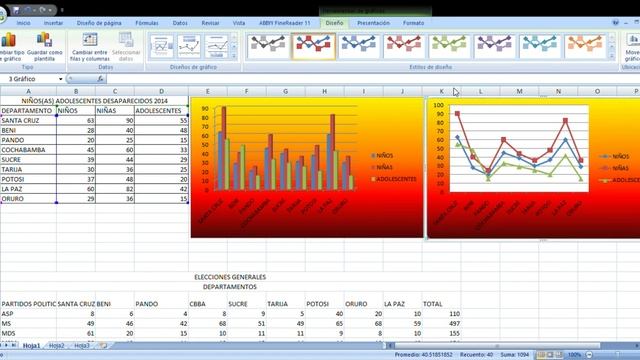Click the 100% zoom level button
Screen dimensions: 640x360
(574, 355)
